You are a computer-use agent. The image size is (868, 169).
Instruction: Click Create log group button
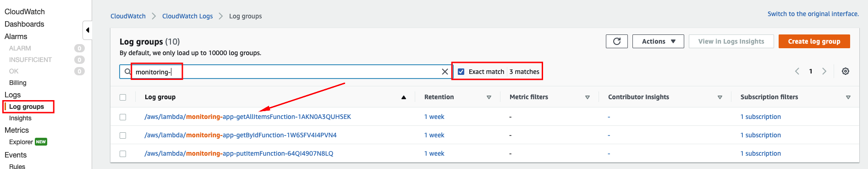point(814,41)
